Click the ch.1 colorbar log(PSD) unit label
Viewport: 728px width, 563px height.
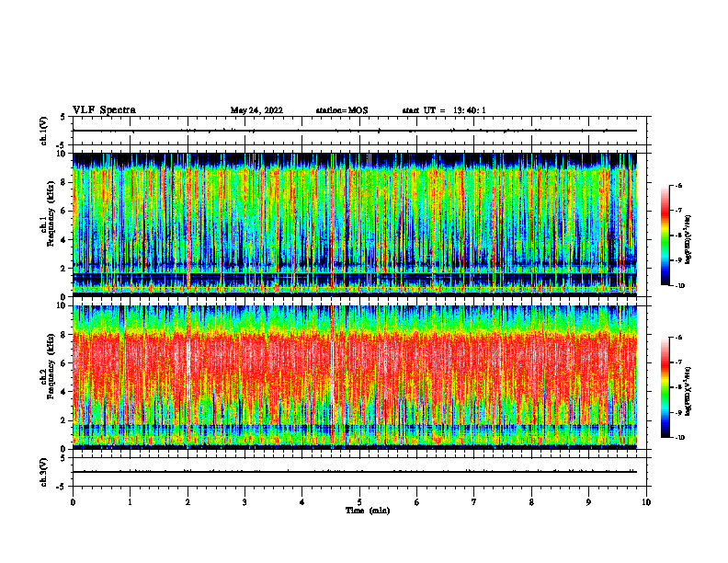[688, 239]
